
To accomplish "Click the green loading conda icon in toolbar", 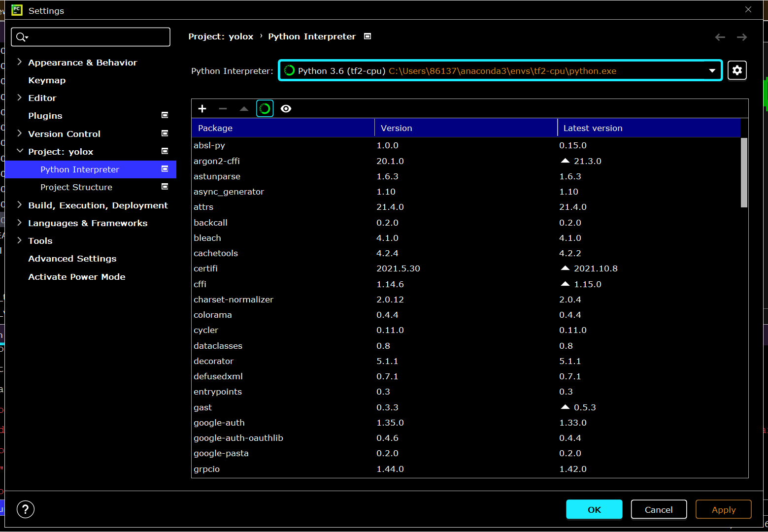I will 265,109.
